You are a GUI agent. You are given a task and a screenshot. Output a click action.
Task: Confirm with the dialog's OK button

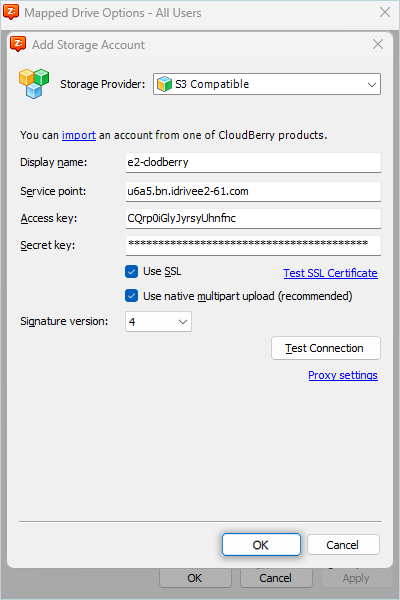(261, 545)
